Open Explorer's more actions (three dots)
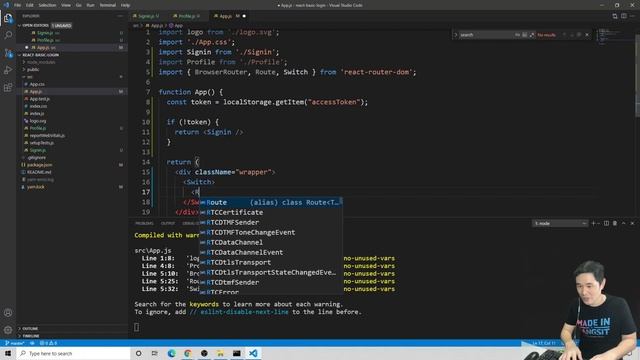The image size is (640, 360). pyautogui.click(x=120, y=16)
